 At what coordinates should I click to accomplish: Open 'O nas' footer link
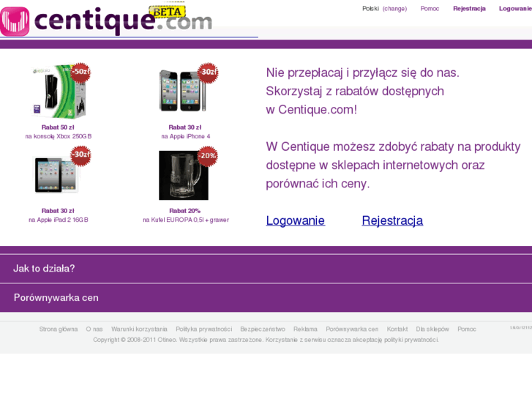(x=94, y=329)
